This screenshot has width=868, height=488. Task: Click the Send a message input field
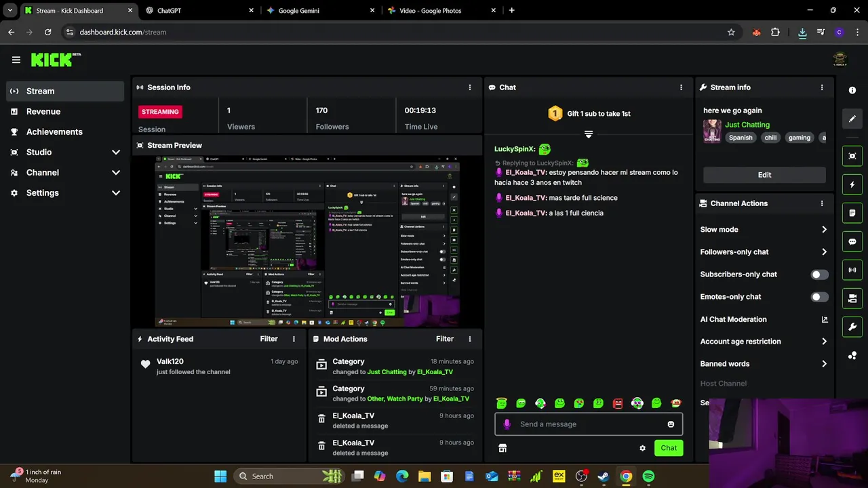[589, 424]
